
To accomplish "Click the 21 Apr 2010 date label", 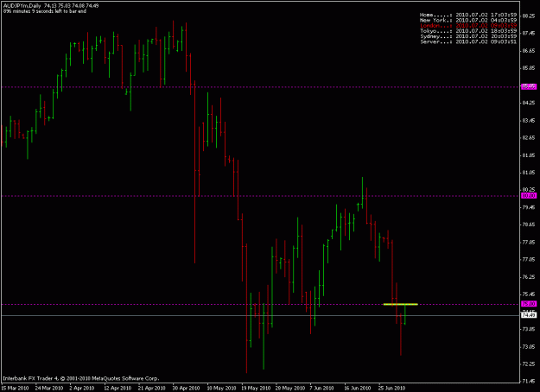I will (152, 388).
